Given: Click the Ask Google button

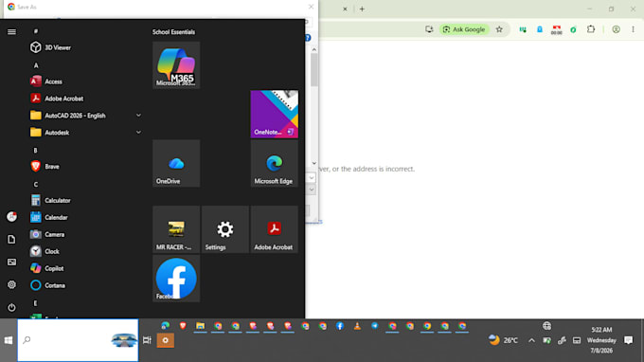Looking at the screenshot, I should point(464,29).
